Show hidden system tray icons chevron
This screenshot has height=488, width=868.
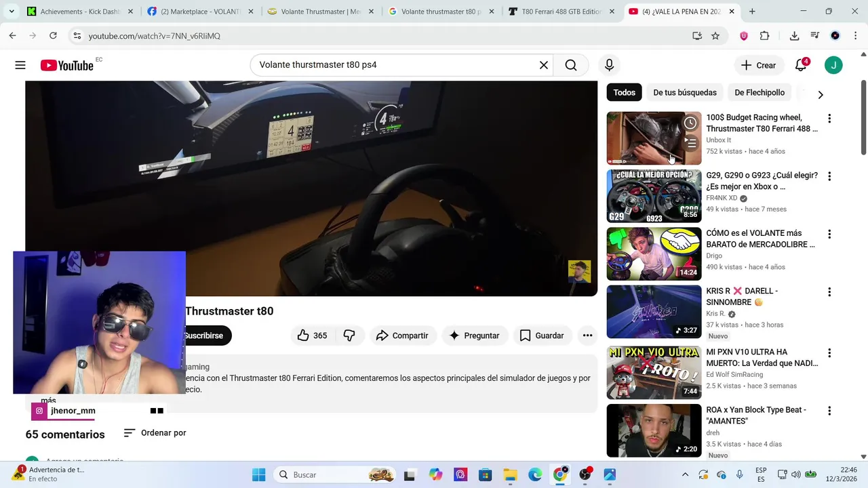click(x=685, y=474)
